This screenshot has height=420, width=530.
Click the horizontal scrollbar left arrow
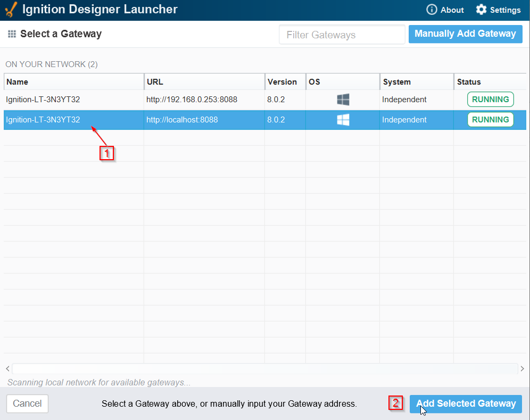coord(7,368)
